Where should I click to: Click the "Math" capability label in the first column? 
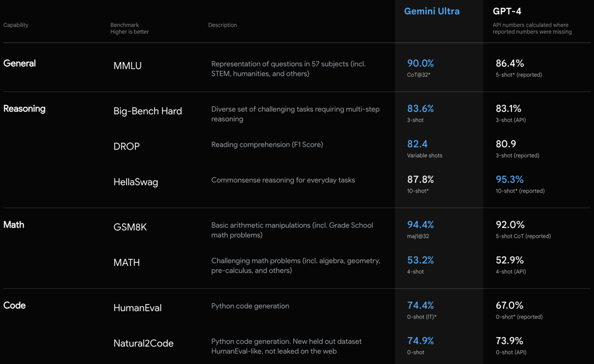14,225
